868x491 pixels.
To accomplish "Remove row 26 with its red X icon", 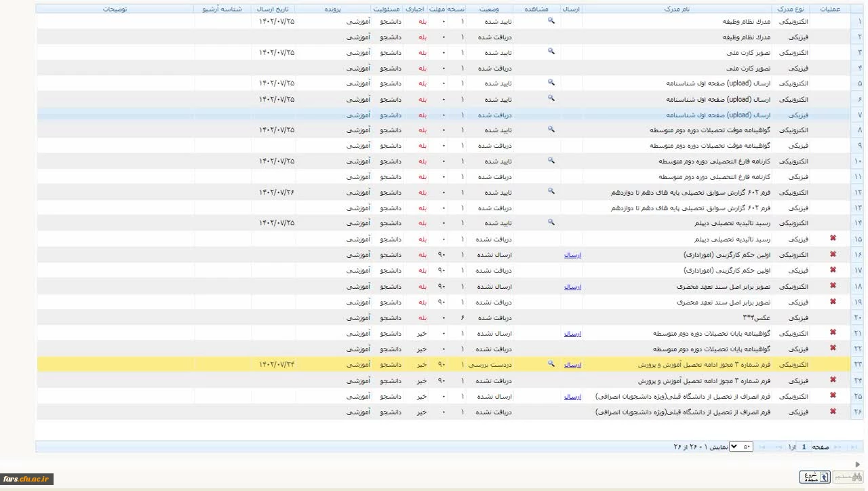I will tap(833, 412).
